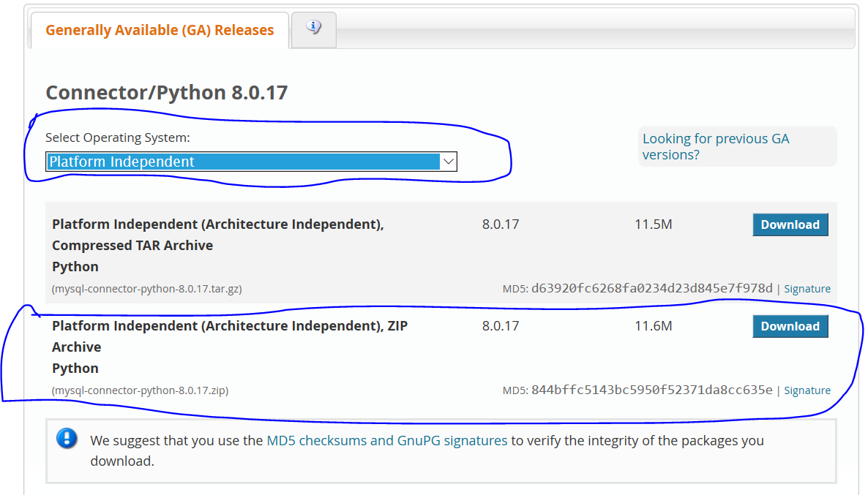Click the 11.6M file size value
The height and width of the screenshot is (495, 868).
(654, 326)
